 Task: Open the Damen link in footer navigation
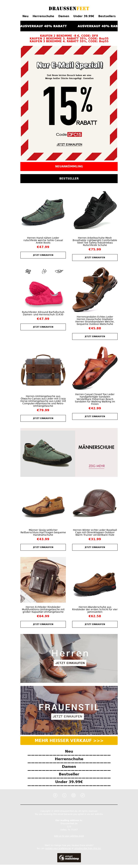pos(69,766)
